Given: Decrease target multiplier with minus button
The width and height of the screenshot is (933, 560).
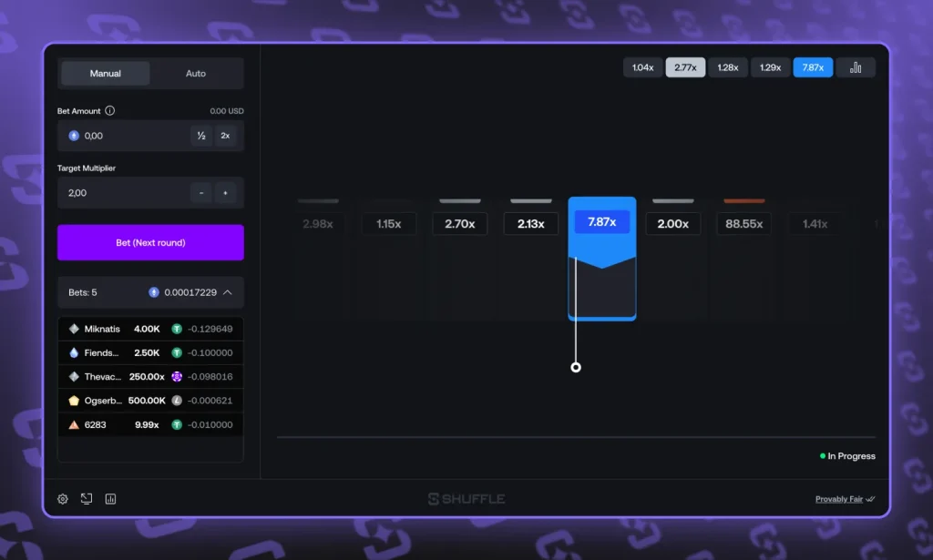Looking at the screenshot, I should (201, 193).
